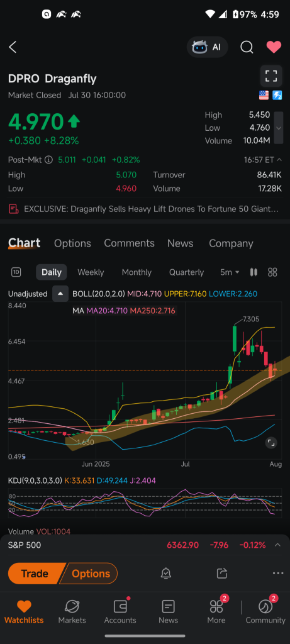Expand chart with corner resize icon

click(271, 442)
